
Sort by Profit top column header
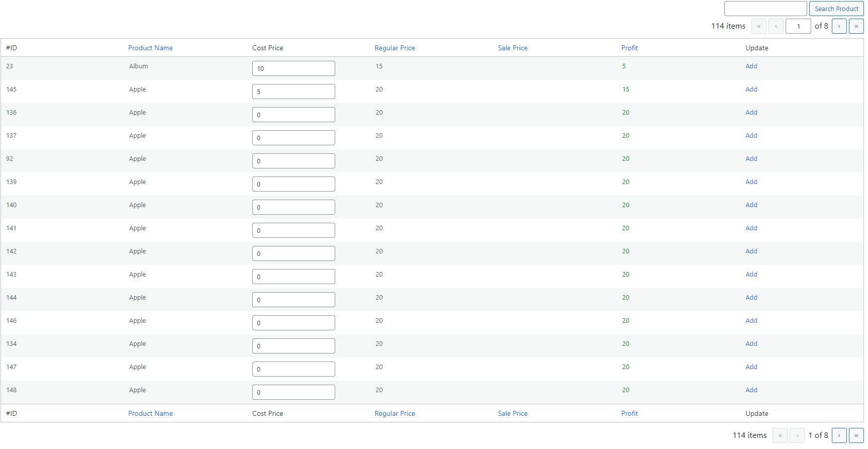point(629,48)
